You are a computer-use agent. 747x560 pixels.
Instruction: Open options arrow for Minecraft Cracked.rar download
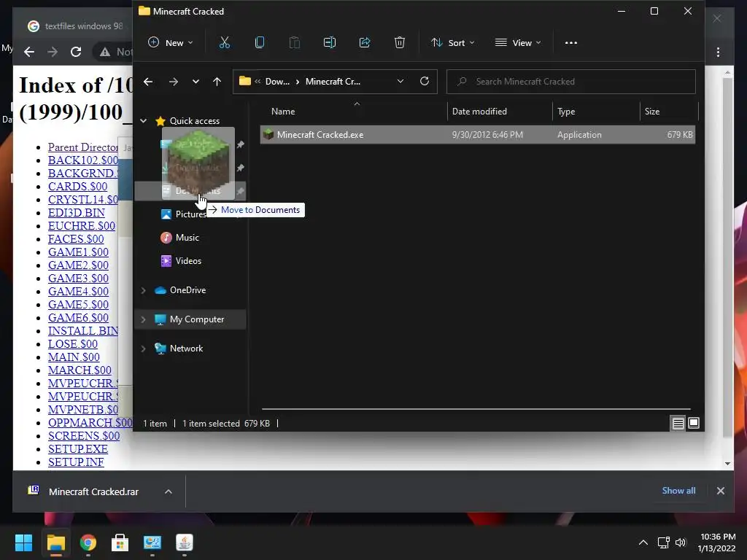tap(169, 491)
